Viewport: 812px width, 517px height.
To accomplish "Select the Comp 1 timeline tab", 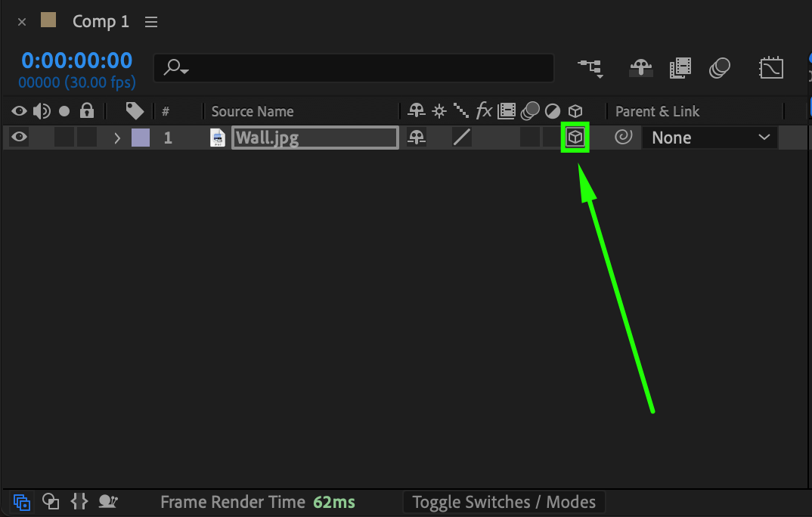I will pos(101,21).
